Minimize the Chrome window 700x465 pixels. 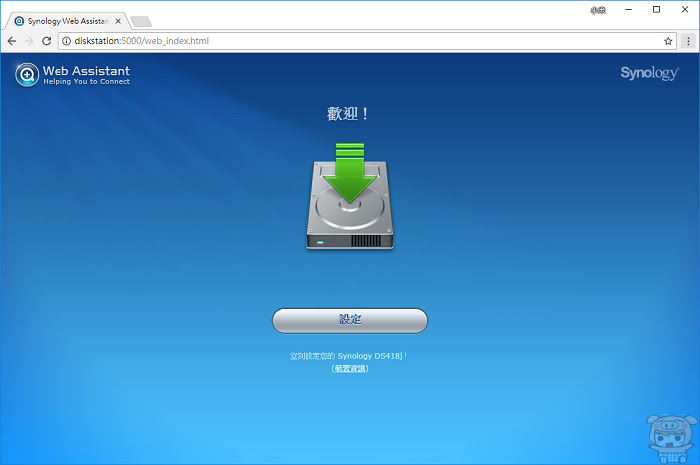(629, 9)
